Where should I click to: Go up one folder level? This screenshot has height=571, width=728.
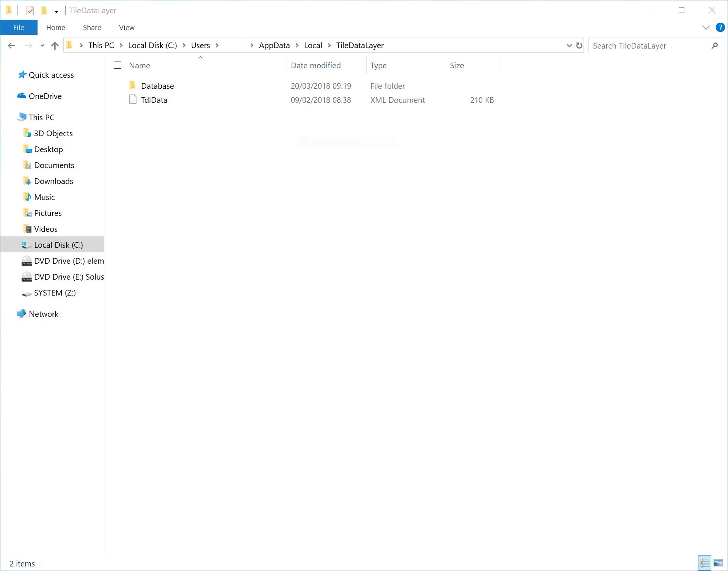pos(55,46)
